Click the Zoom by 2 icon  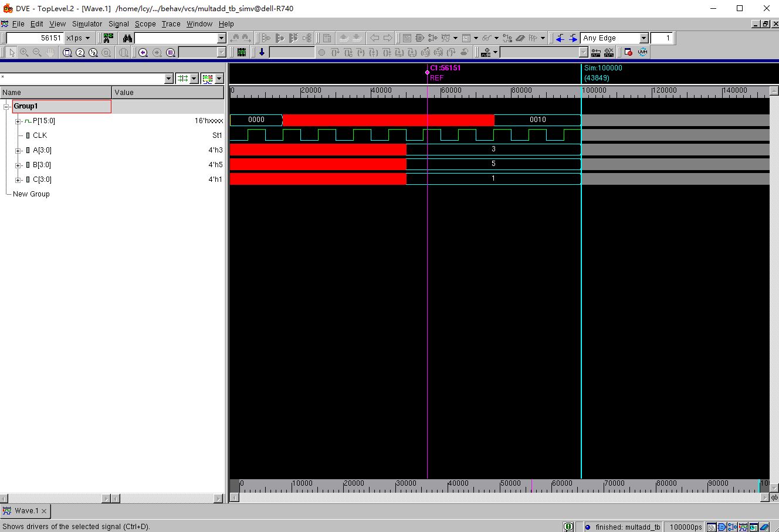pyautogui.click(x=80, y=52)
